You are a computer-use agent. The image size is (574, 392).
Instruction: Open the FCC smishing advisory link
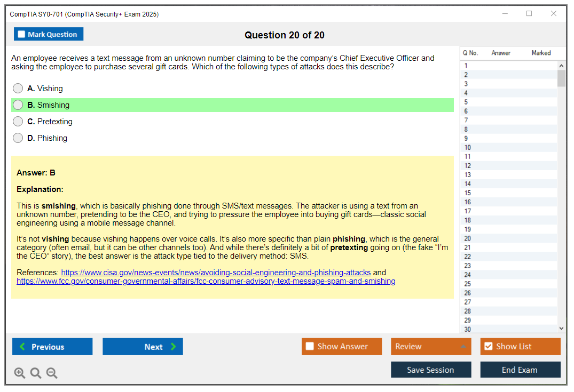pyautogui.click(x=204, y=281)
